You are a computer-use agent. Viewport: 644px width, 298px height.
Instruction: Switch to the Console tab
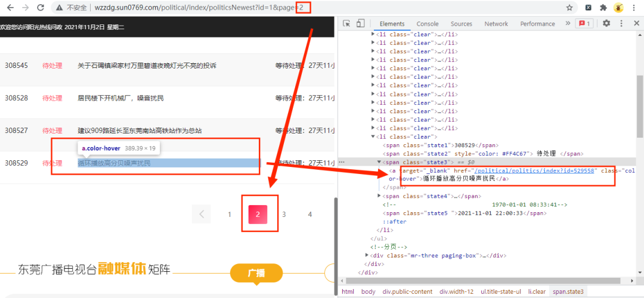click(x=428, y=24)
